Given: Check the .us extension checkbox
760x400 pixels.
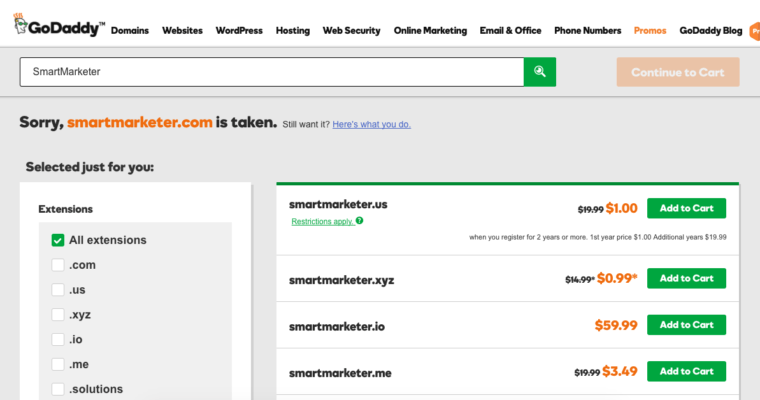Looking at the screenshot, I should [58, 289].
